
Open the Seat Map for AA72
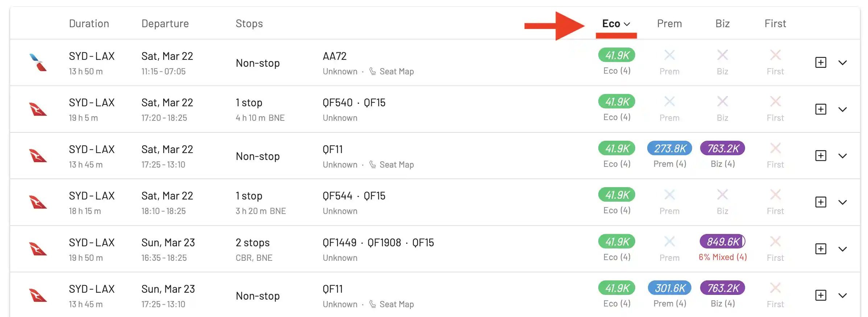click(392, 71)
